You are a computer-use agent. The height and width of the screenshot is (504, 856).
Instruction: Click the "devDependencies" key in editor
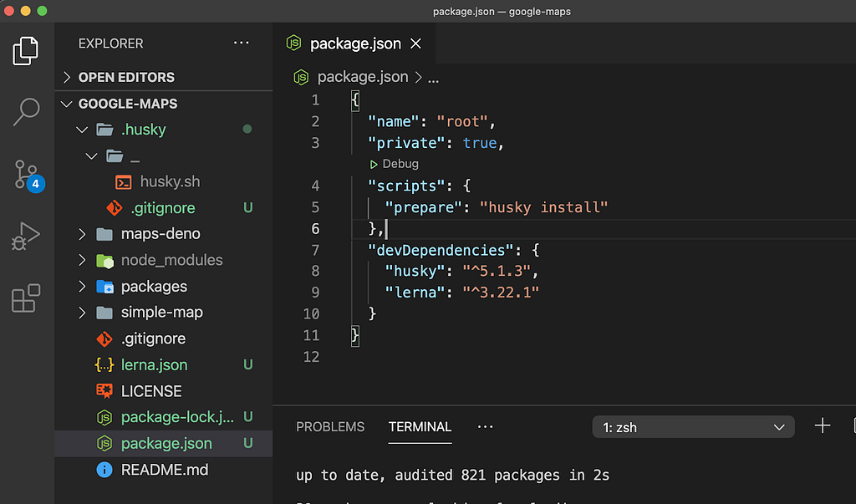pyautogui.click(x=441, y=250)
